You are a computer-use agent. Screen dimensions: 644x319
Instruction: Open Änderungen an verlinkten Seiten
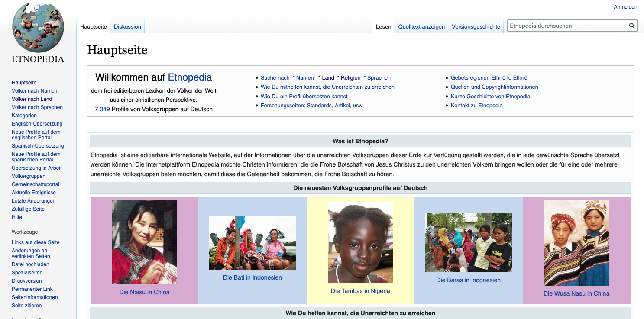tap(31, 253)
